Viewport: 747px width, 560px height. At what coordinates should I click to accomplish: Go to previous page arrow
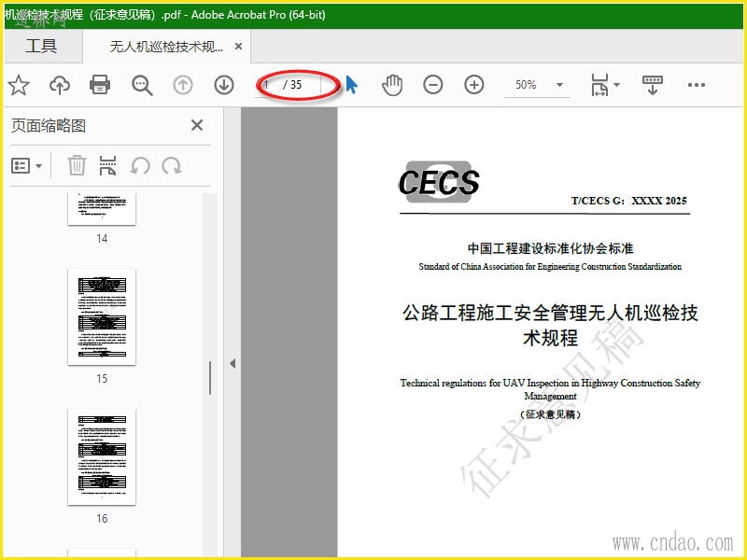[x=183, y=85]
